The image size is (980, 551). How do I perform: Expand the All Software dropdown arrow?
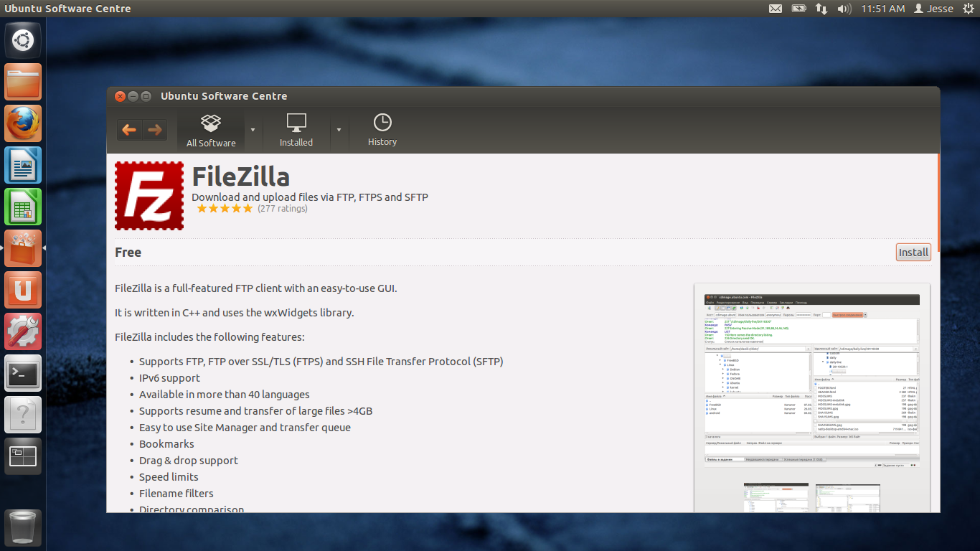(x=253, y=130)
